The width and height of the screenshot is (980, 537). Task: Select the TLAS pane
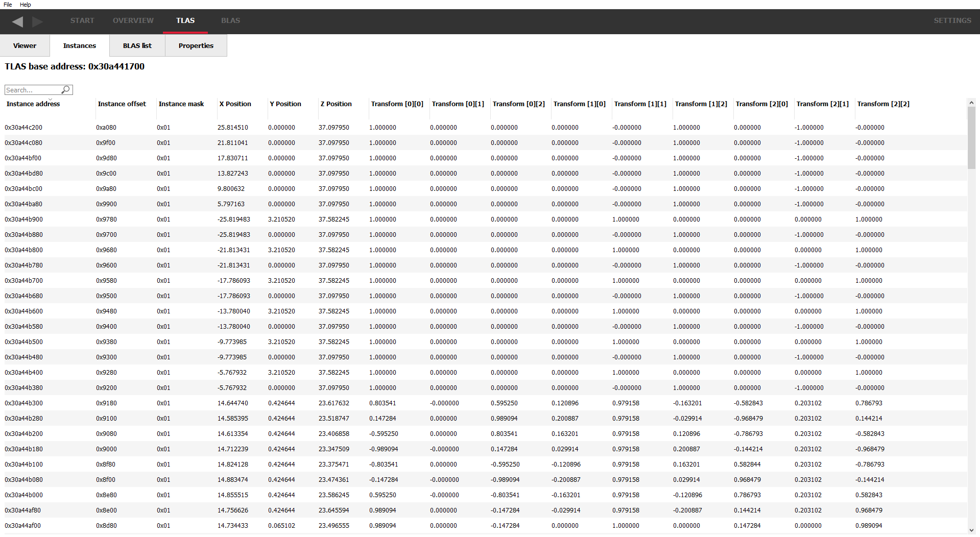(185, 20)
